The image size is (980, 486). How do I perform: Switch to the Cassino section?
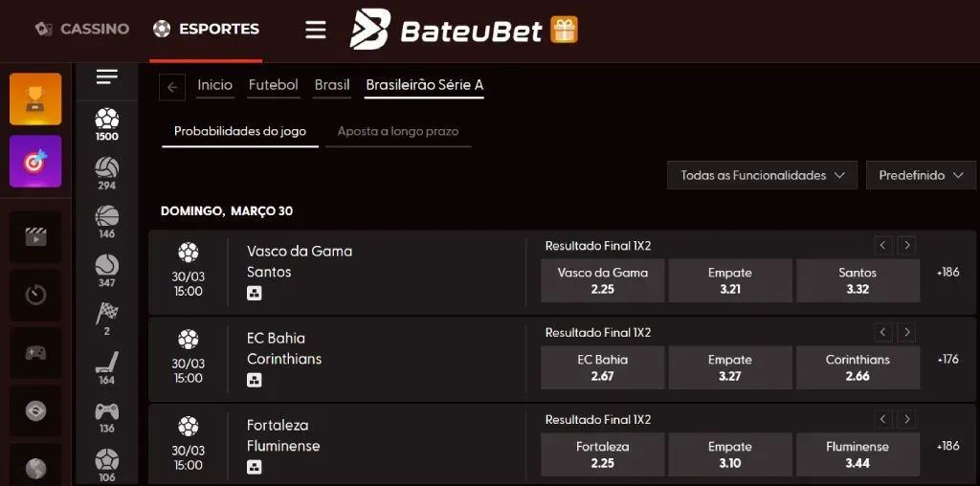[82, 29]
